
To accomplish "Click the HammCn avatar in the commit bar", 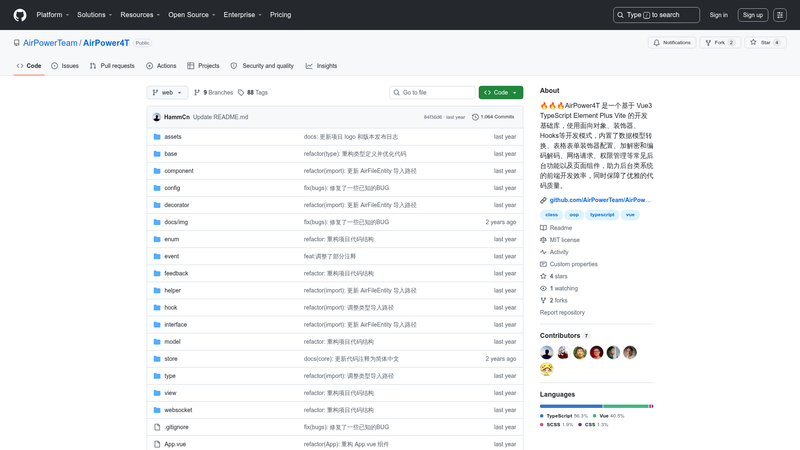I will [x=157, y=117].
